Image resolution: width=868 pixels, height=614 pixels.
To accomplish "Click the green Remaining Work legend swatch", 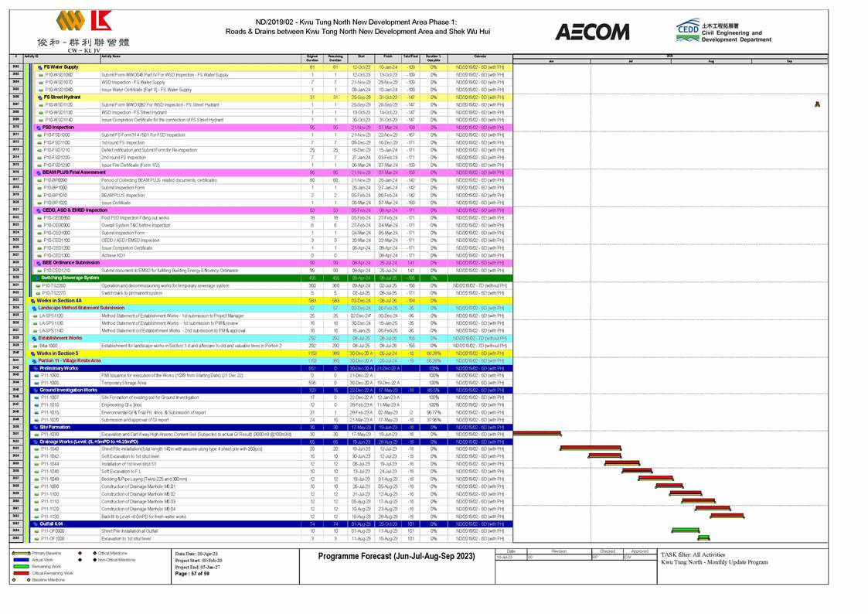I will tap(21, 566).
